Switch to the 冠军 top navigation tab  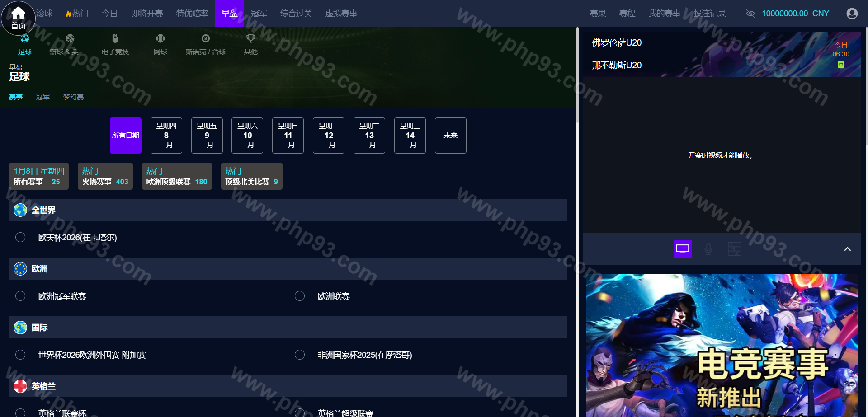tap(259, 14)
